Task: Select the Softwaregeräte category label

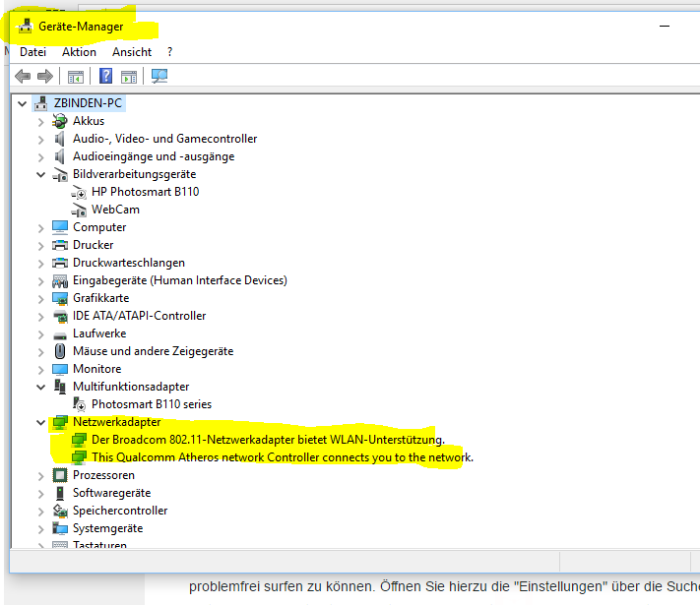Action: pos(111,493)
